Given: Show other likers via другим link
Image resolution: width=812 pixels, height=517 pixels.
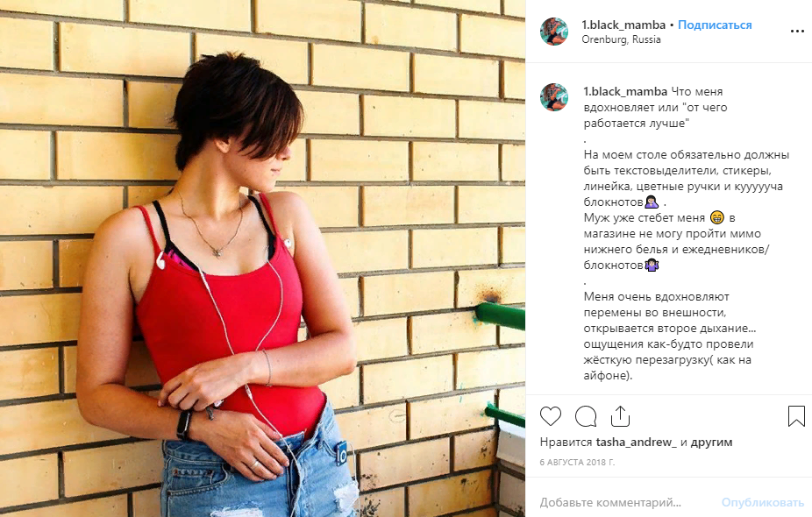Looking at the screenshot, I should [x=711, y=442].
